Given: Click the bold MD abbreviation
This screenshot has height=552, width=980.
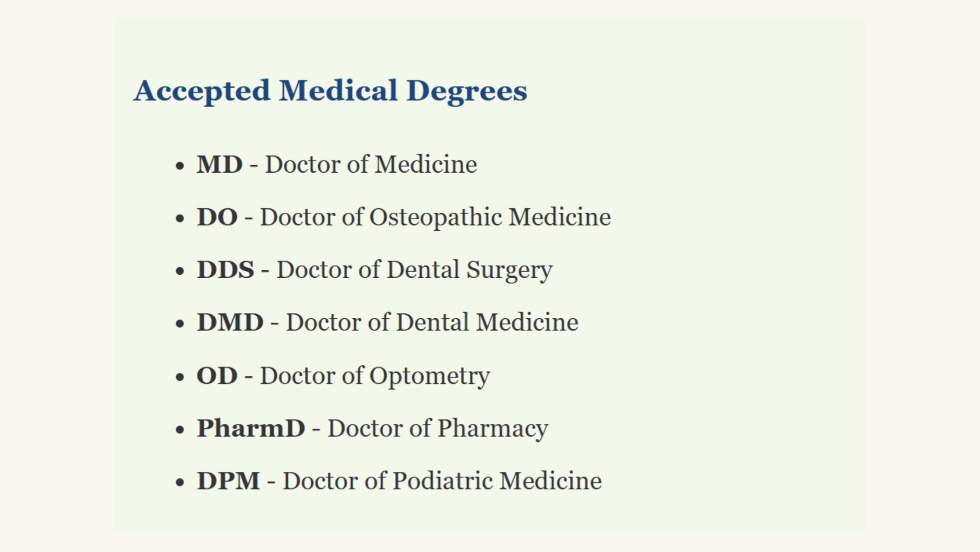Looking at the screenshot, I should click(219, 165).
